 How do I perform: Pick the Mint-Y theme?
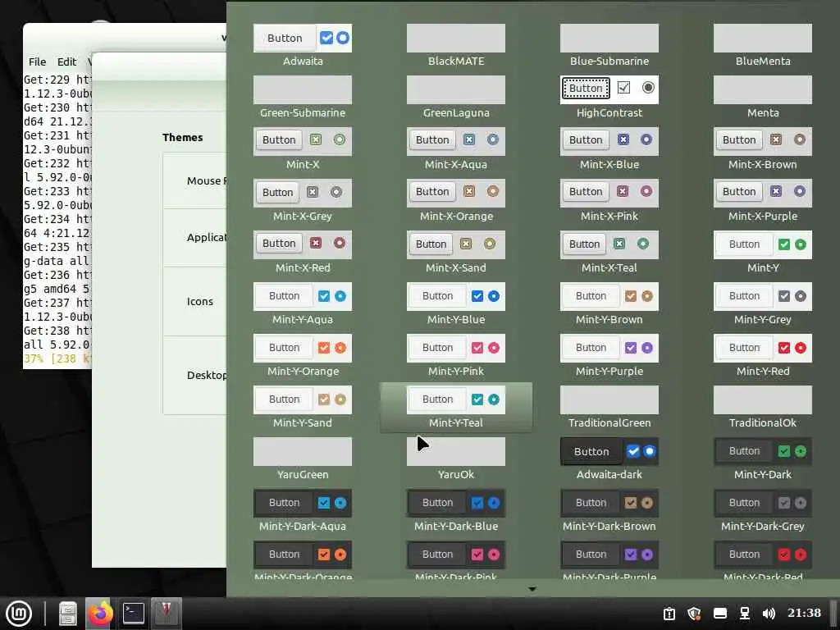tap(763, 253)
